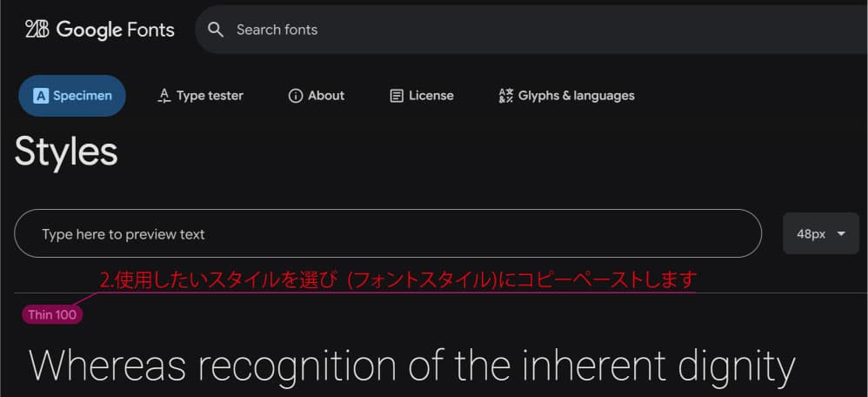
Task: Click the Styles section heading
Action: point(66,151)
